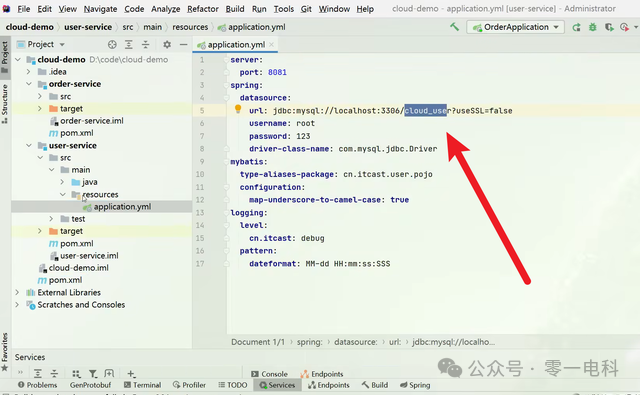
Task: Open the bottom Build tool window
Action: [x=375, y=385]
